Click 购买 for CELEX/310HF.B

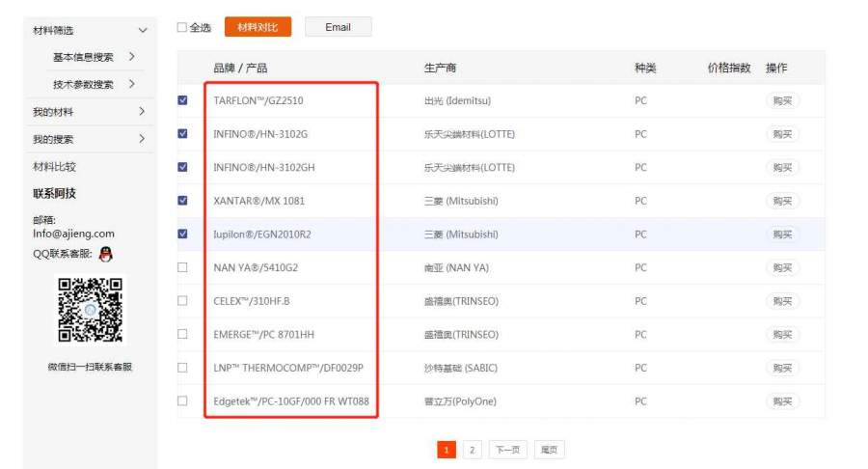[782, 301]
